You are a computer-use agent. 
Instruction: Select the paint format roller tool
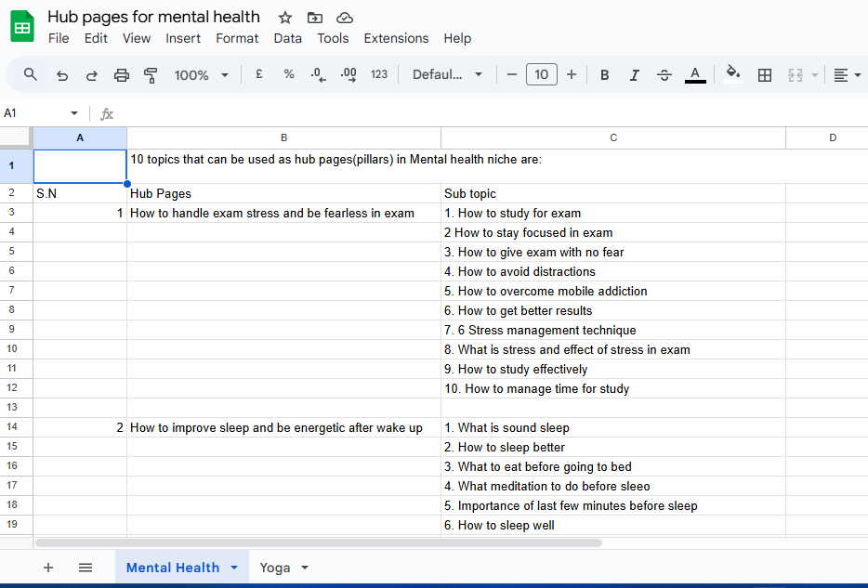coord(151,75)
